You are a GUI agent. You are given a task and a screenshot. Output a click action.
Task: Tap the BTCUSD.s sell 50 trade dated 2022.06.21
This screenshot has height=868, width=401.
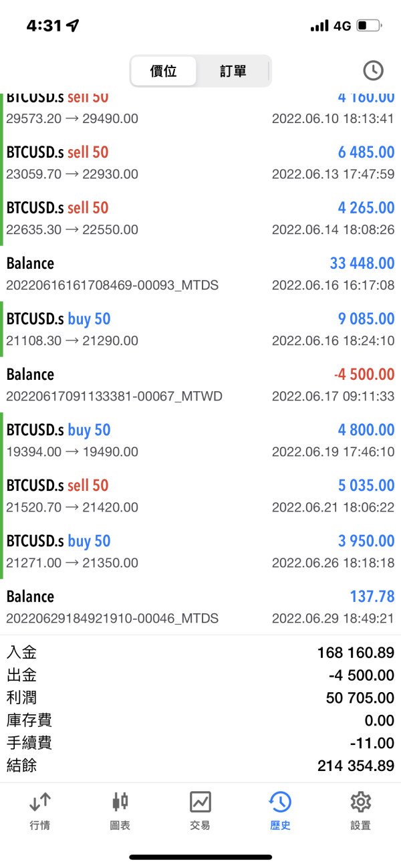coord(200,496)
